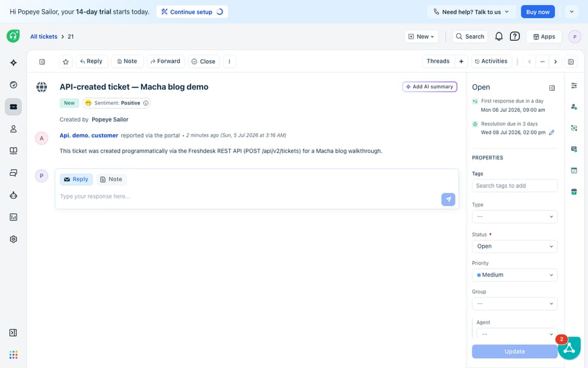This screenshot has height=368, width=588.
Task: Click the Type your response here field
Action: click(x=248, y=196)
